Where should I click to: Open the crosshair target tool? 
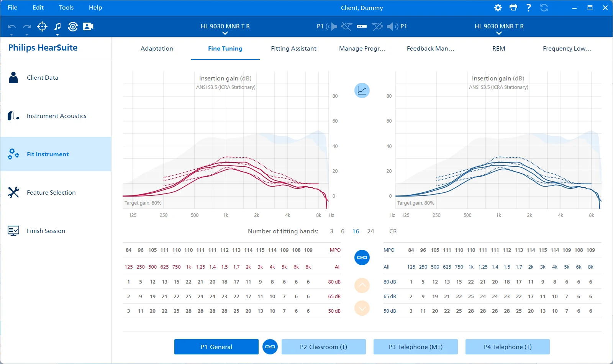click(42, 26)
